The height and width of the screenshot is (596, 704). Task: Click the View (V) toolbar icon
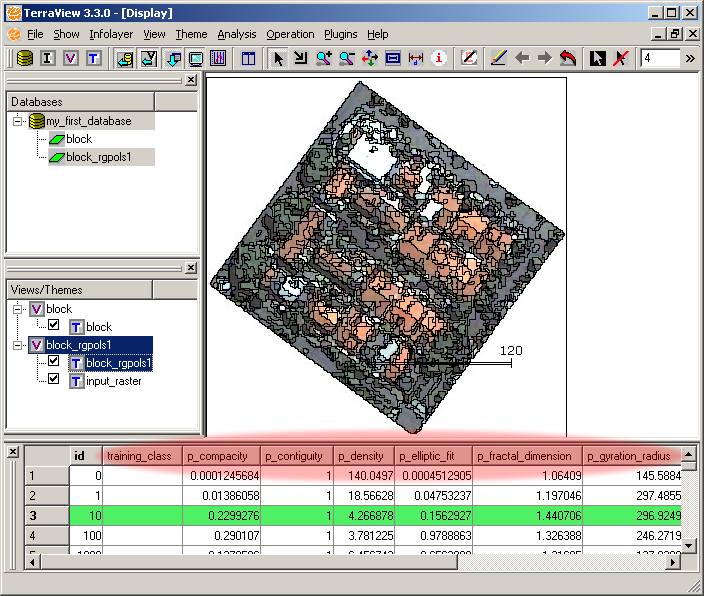(x=70, y=59)
